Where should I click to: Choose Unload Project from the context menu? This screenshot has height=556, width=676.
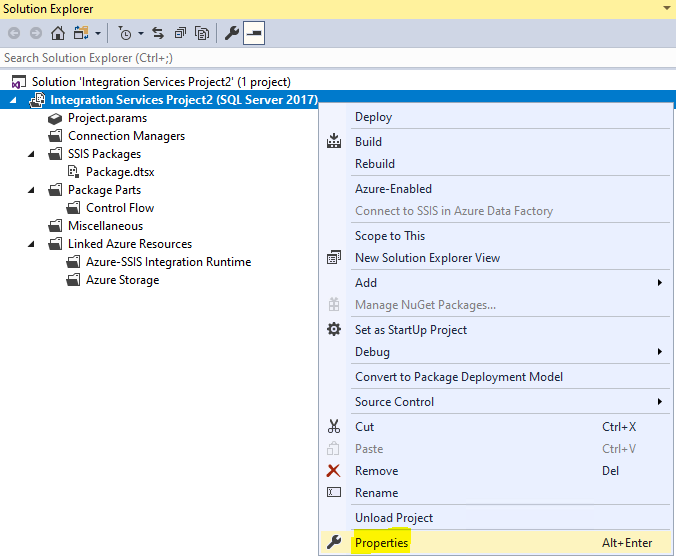(x=494, y=518)
